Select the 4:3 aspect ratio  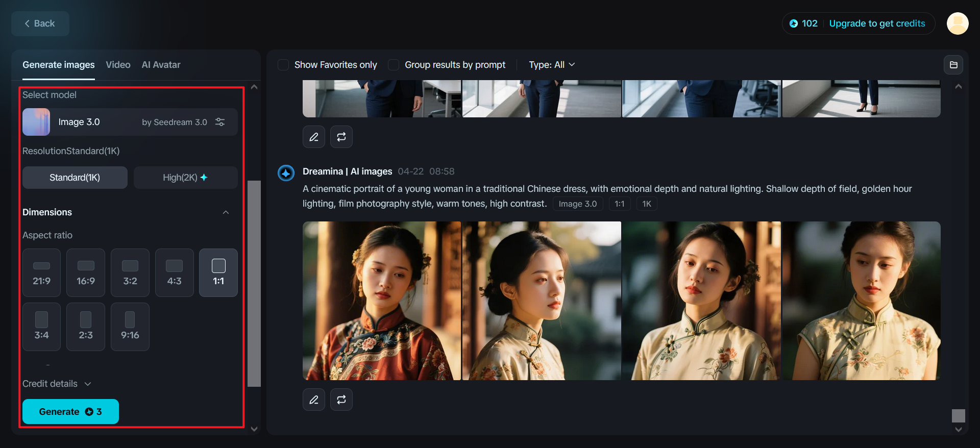click(175, 272)
